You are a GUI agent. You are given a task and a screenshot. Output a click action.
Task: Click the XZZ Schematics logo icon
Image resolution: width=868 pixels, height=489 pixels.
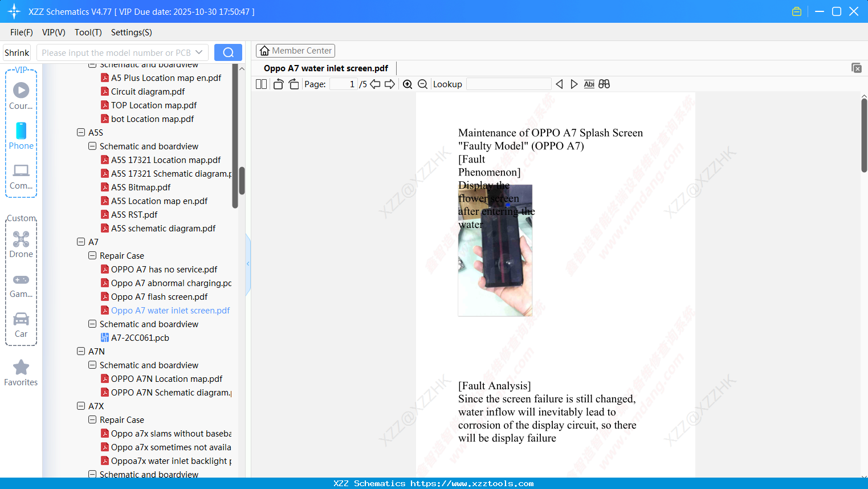[x=14, y=11]
